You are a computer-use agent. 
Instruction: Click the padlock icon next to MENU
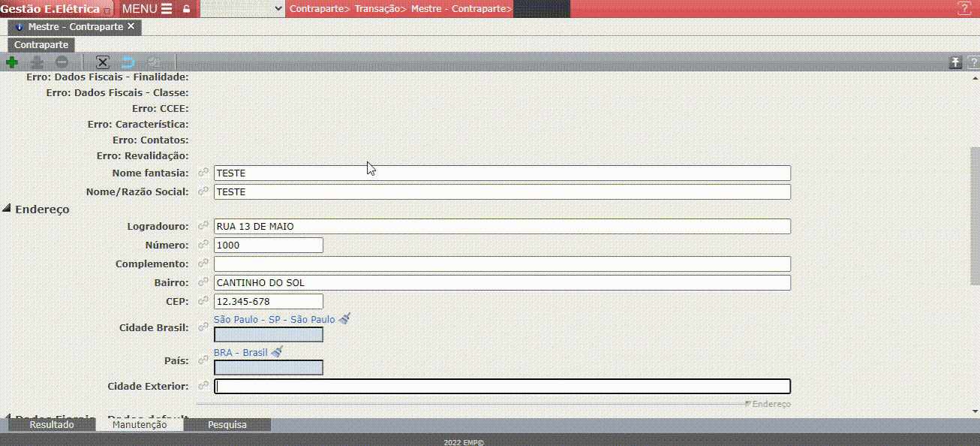pyautogui.click(x=186, y=9)
